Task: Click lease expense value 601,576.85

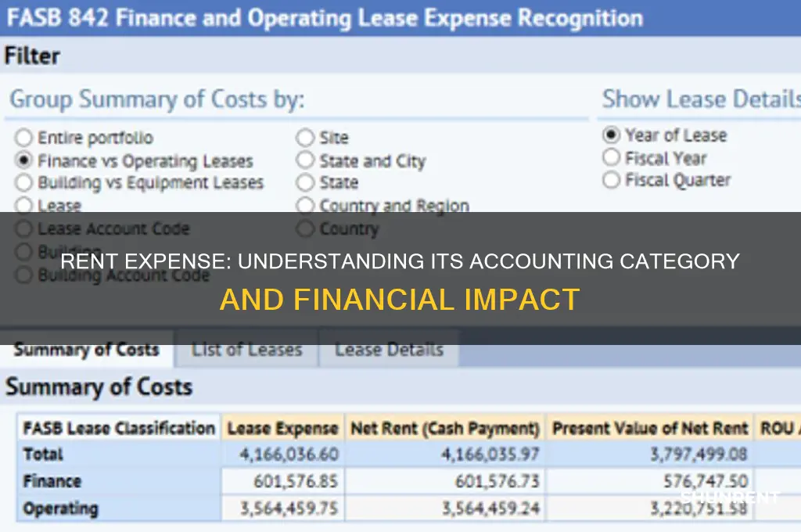Action: [296, 481]
